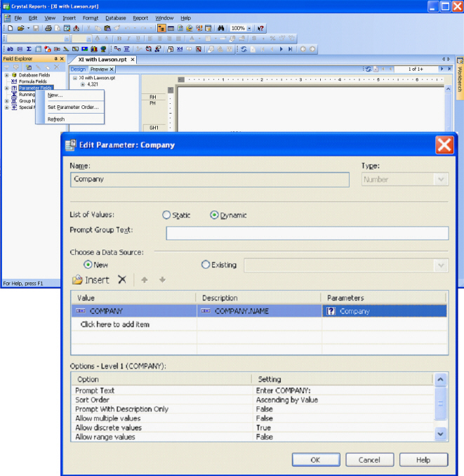This screenshot has height=476, width=464.
Task: Open the Formula Workshop icon
Action: [x=180, y=49]
